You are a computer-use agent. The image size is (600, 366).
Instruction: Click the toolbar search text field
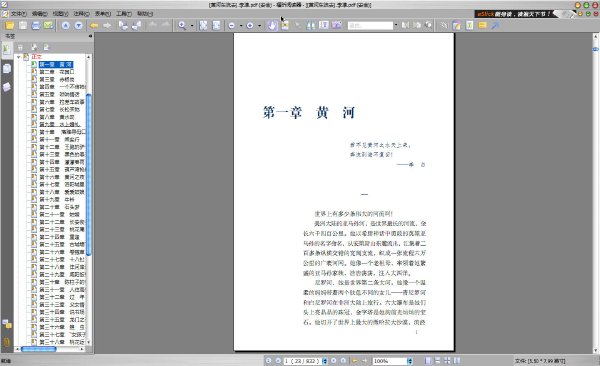pyautogui.click(x=370, y=26)
